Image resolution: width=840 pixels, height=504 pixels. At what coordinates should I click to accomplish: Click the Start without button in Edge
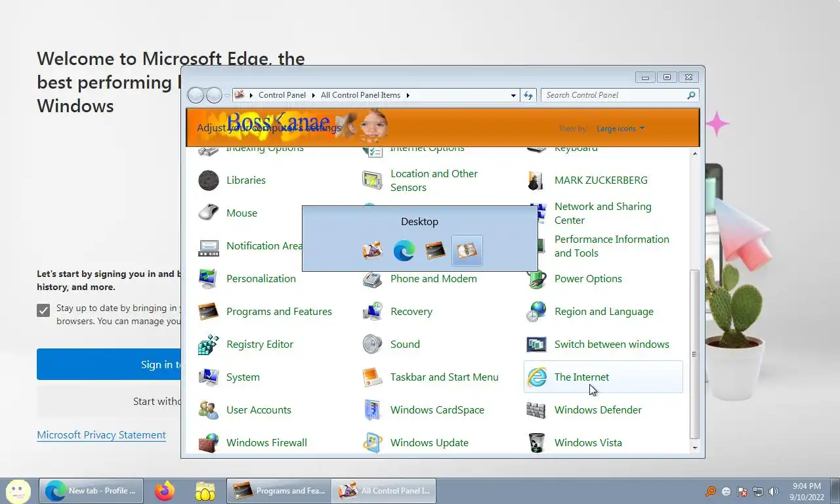(109, 402)
